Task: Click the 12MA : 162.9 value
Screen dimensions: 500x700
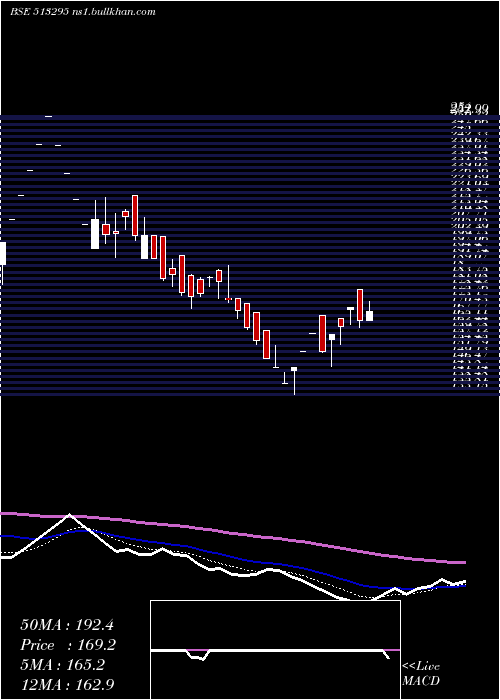Action: coord(68,686)
